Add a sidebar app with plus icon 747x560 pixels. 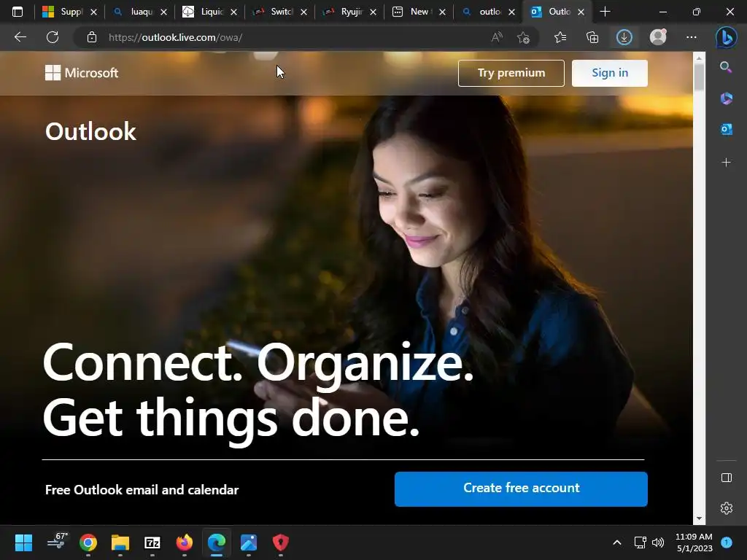pyautogui.click(x=726, y=163)
